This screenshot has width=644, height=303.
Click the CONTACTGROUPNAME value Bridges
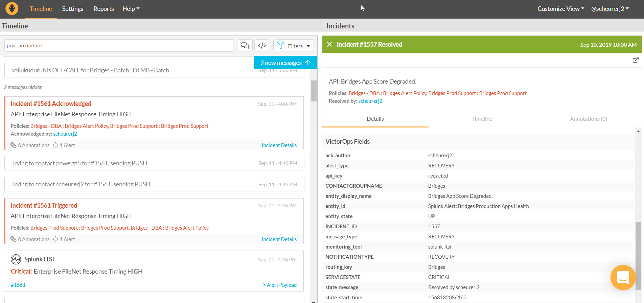coord(437,186)
